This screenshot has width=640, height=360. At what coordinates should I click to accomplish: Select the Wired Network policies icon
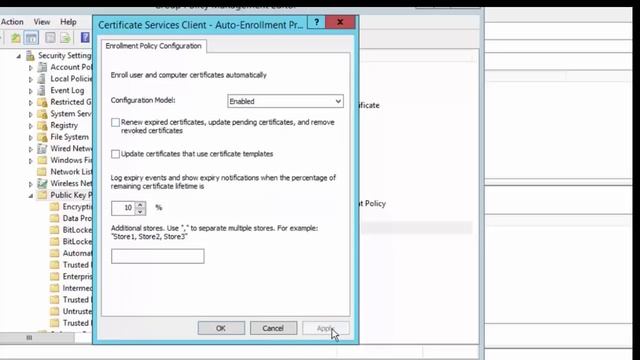[42, 149]
